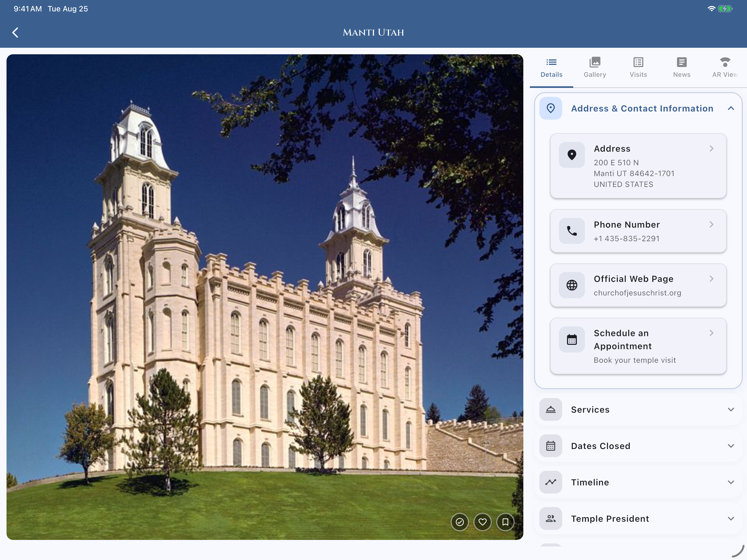Image resolution: width=747 pixels, height=560 pixels.
Task: Click the 'Schedule an Appointment' title
Action: click(623, 340)
